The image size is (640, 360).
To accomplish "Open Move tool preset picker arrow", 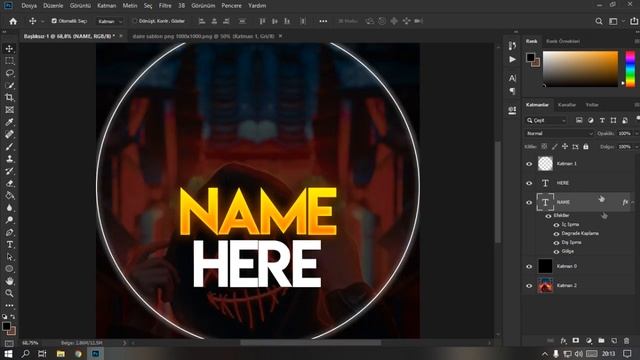I will 42,22.
